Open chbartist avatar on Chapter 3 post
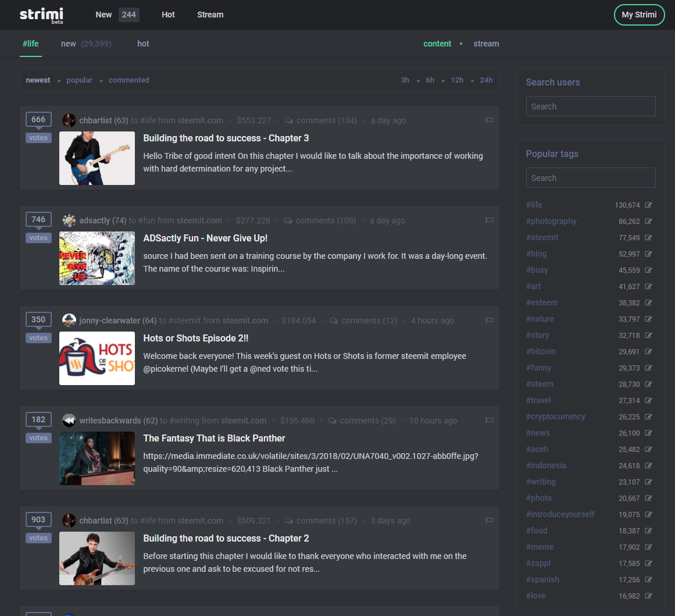Viewport: 675px width, 616px height. (69, 120)
